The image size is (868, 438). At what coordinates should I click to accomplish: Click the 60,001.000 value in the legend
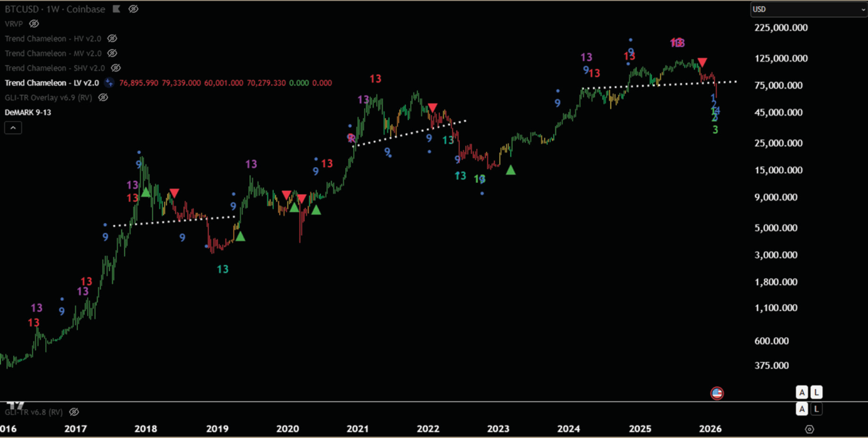[223, 83]
